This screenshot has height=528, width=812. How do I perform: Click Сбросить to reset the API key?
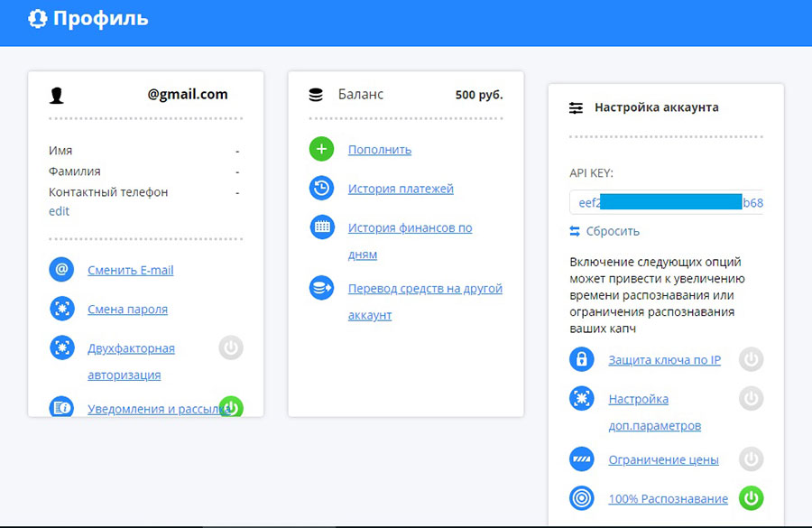coord(613,231)
